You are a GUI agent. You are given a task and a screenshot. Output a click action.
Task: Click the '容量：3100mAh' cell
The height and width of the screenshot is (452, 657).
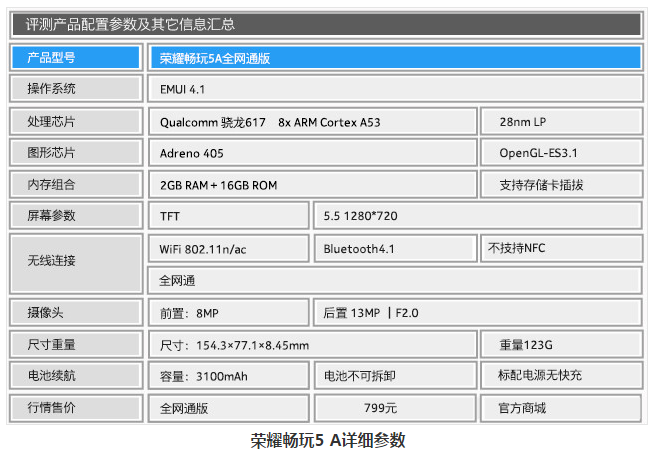pos(228,376)
